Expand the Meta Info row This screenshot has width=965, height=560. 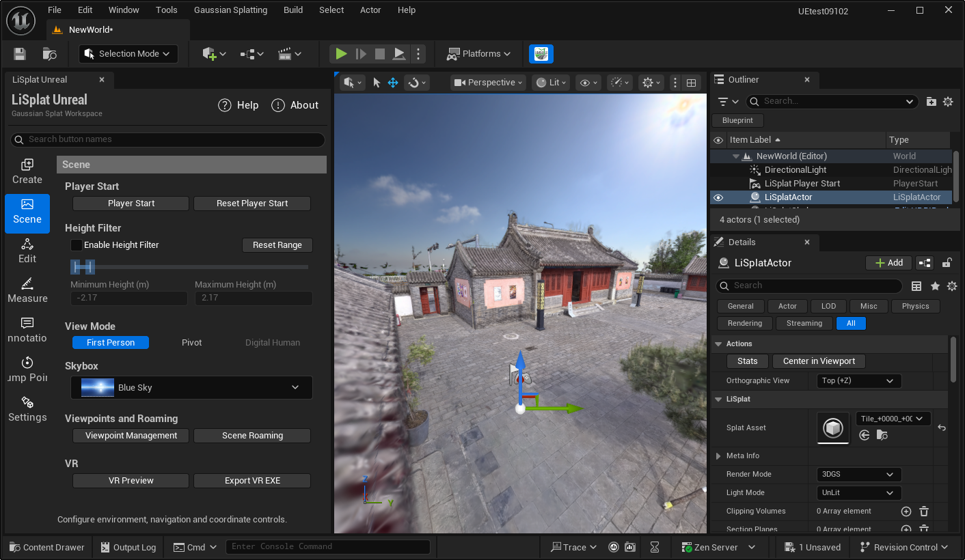pos(718,456)
